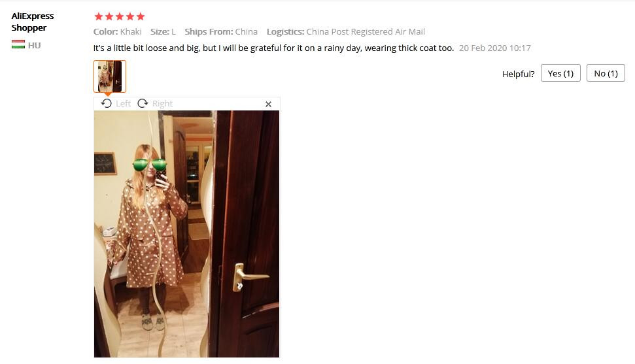635x364 pixels.
Task: Rotate the review photo counterclockwise using the left arrow icon
Action: pos(107,104)
